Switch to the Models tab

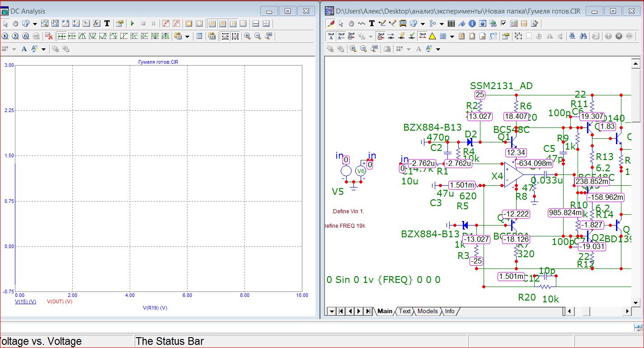click(x=427, y=311)
